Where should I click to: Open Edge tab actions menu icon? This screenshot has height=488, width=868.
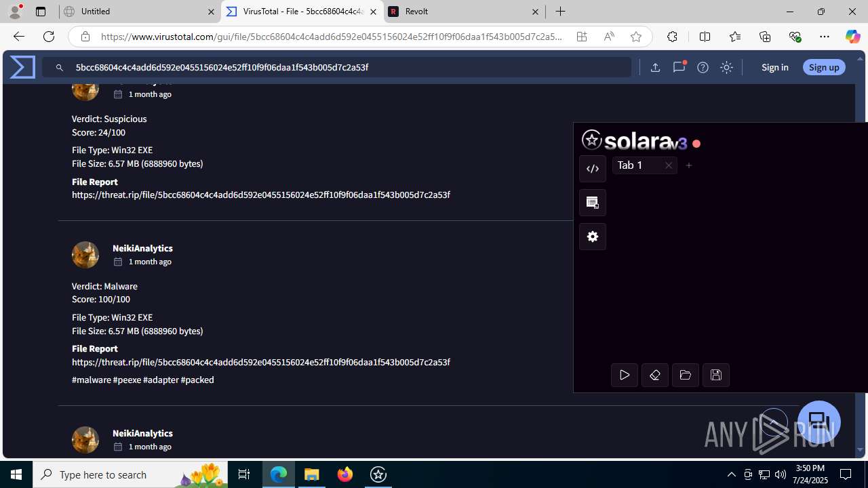click(x=41, y=12)
